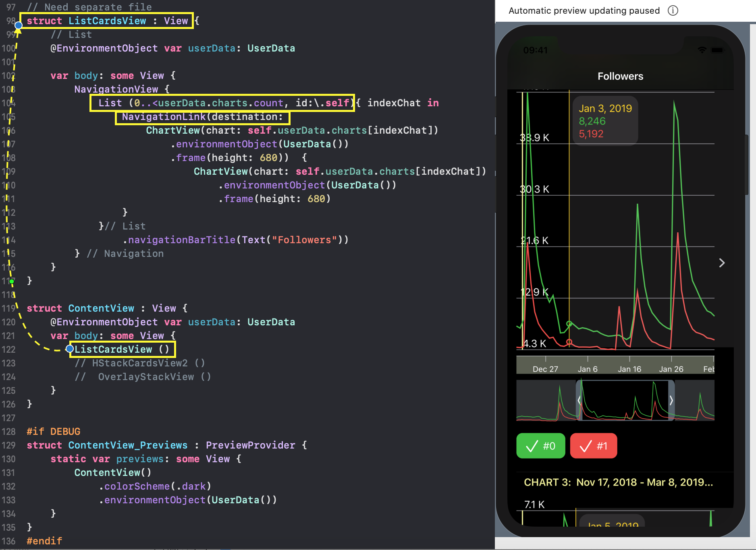Image resolution: width=756 pixels, height=550 pixels.
Task: Click the commented OverlayStackView line
Action: coord(143,377)
